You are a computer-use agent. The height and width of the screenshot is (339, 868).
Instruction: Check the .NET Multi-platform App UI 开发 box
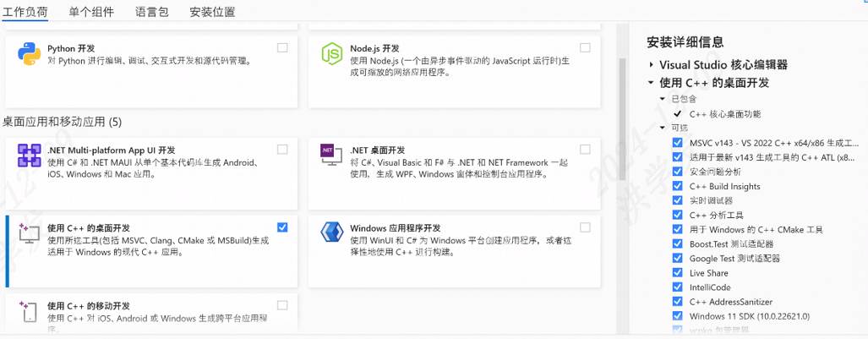coord(282,149)
